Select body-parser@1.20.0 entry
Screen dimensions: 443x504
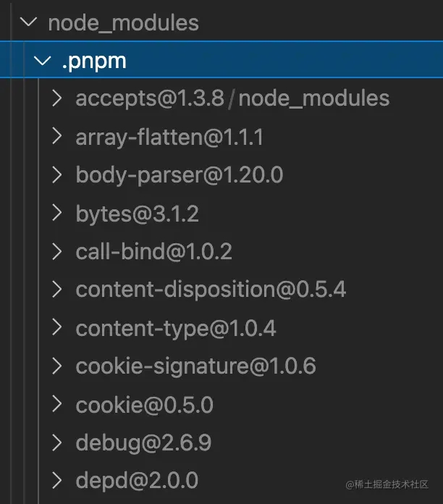click(180, 175)
